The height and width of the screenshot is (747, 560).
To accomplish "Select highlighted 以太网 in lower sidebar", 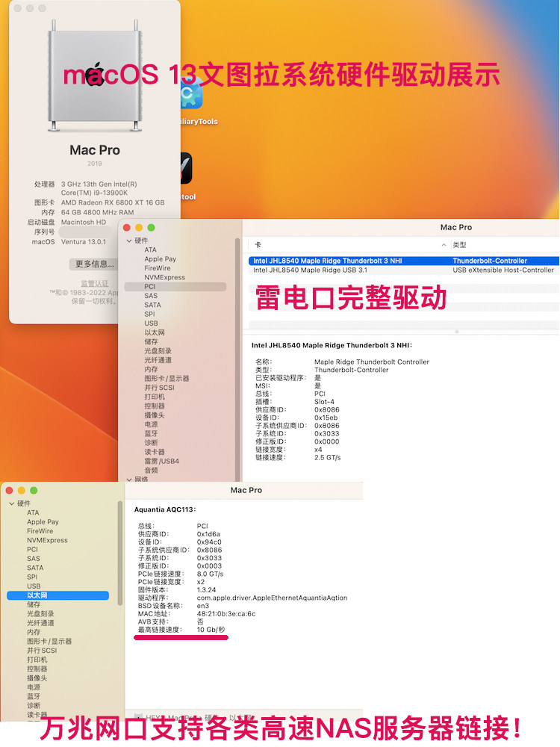I will 58,595.
